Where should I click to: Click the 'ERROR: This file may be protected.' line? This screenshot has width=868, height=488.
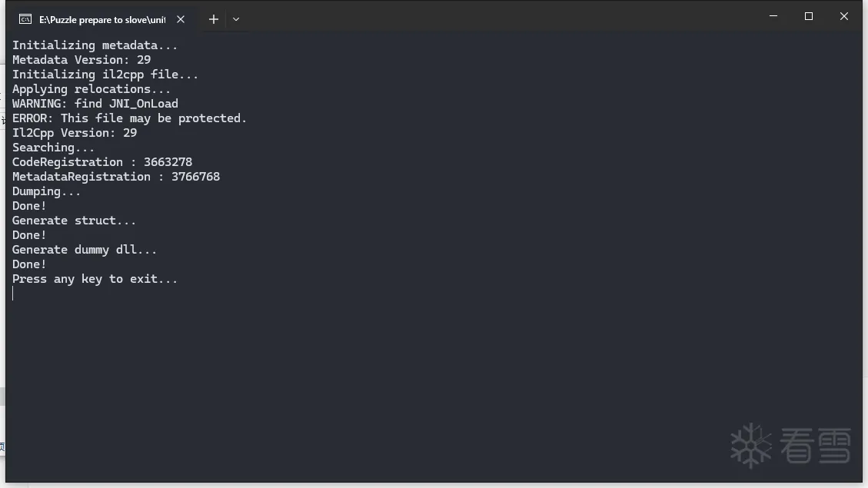pyautogui.click(x=129, y=118)
